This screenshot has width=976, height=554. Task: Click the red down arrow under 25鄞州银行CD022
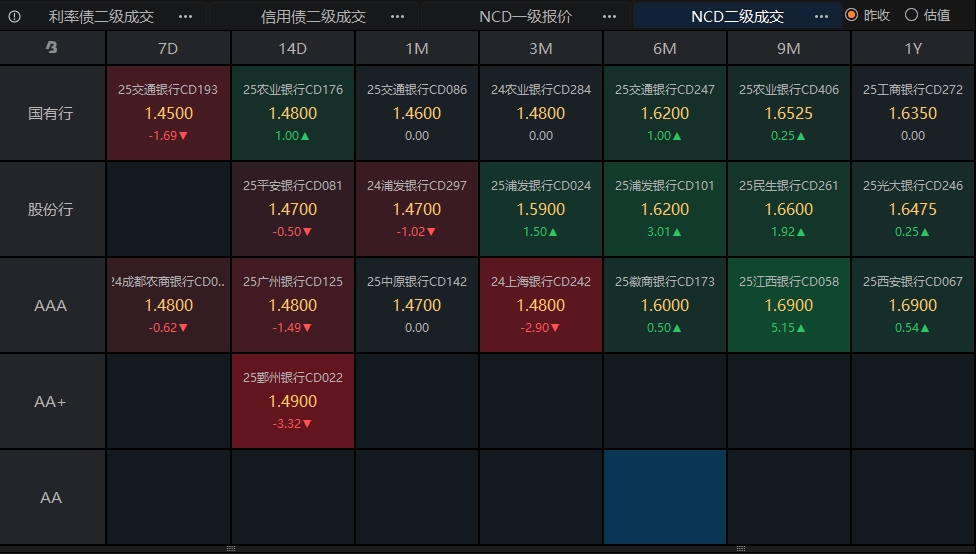click(x=307, y=424)
